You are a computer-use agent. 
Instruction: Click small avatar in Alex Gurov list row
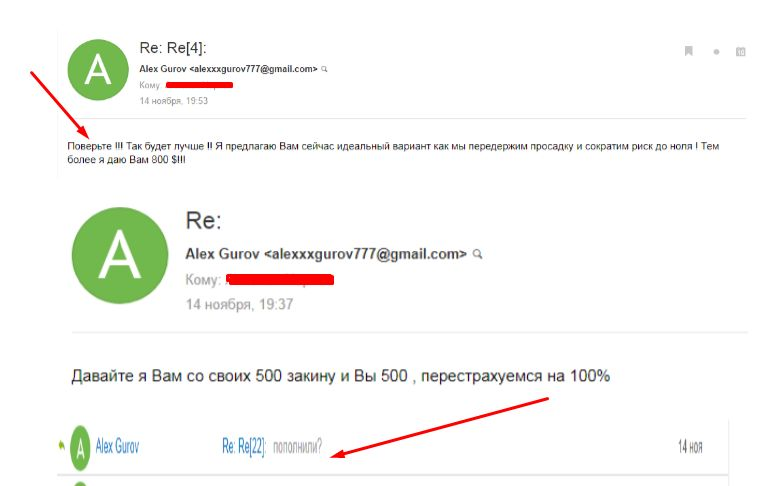pos(80,447)
